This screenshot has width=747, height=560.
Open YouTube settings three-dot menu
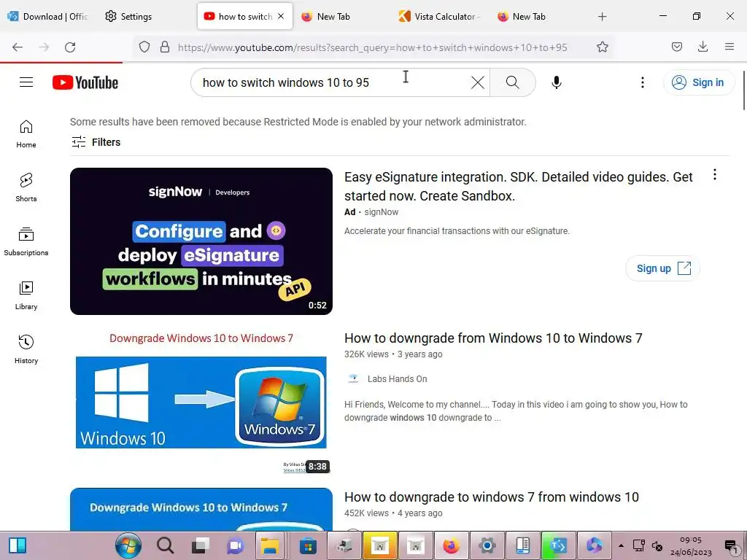click(x=642, y=82)
